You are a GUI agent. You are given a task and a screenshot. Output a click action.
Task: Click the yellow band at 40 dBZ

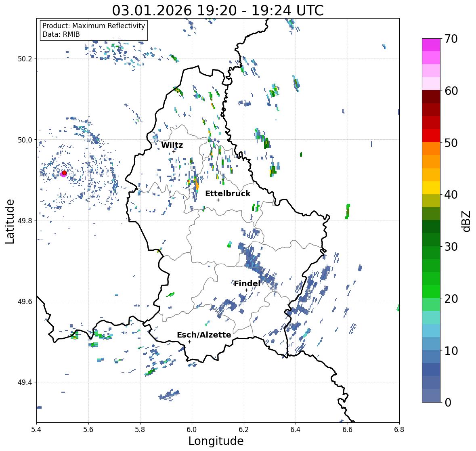431,188
